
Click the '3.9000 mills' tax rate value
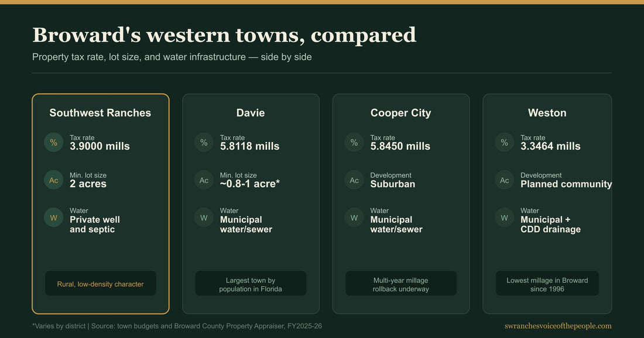point(100,146)
